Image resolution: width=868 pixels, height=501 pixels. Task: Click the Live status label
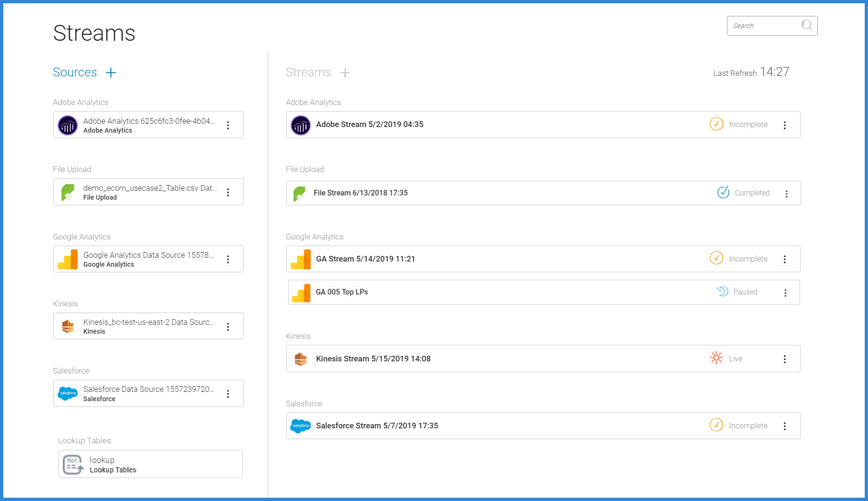click(736, 359)
